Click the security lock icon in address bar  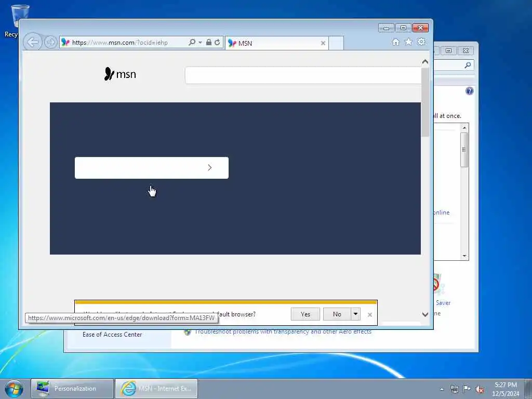click(x=209, y=42)
